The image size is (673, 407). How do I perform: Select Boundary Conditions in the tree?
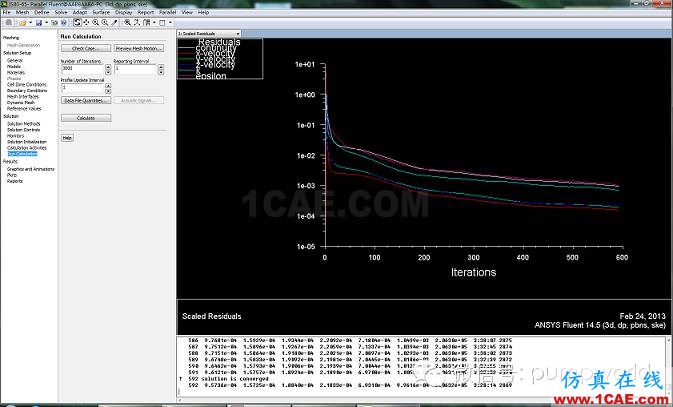(27, 91)
